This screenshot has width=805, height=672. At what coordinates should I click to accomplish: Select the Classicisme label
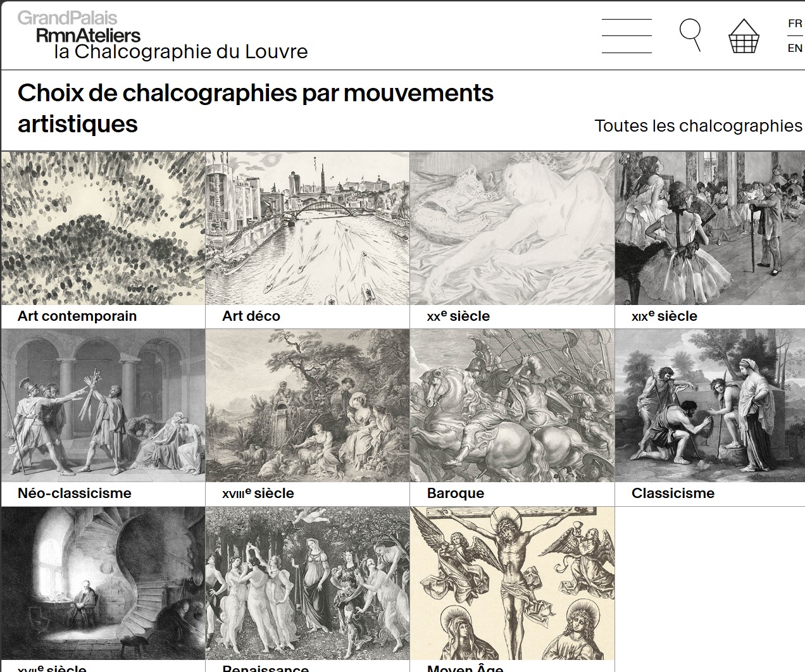coord(673,493)
